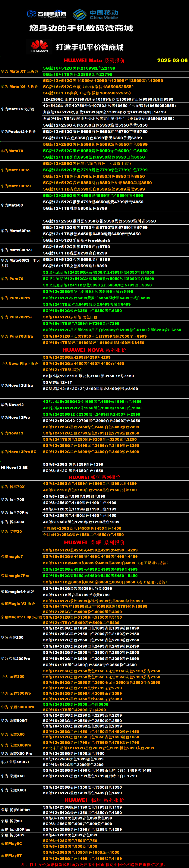Click the 华为 荣耀X50GT model cell
The height and width of the screenshot is (868, 189).
click(21, 762)
